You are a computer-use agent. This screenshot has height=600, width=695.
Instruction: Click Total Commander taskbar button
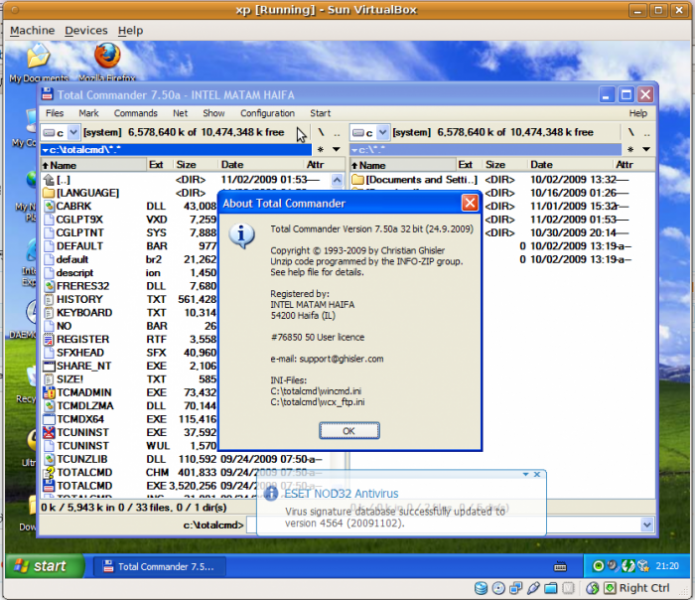[x=159, y=566]
